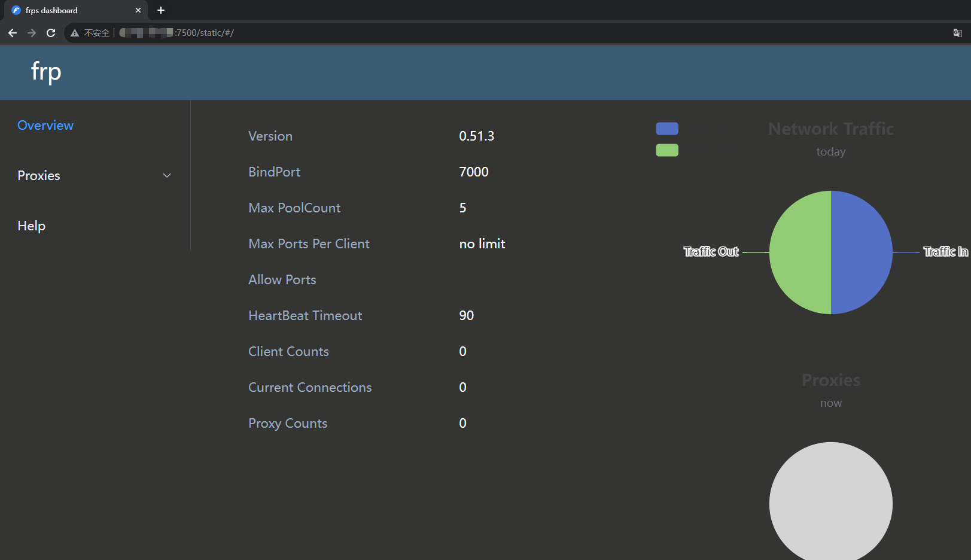Select the frps dashboard browser tab
Image resolution: width=971 pixels, height=560 pixels.
pyautogui.click(x=72, y=10)
